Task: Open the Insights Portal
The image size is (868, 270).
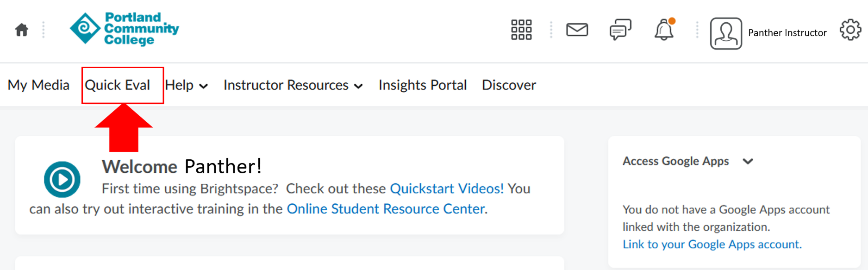Action: 422,85
